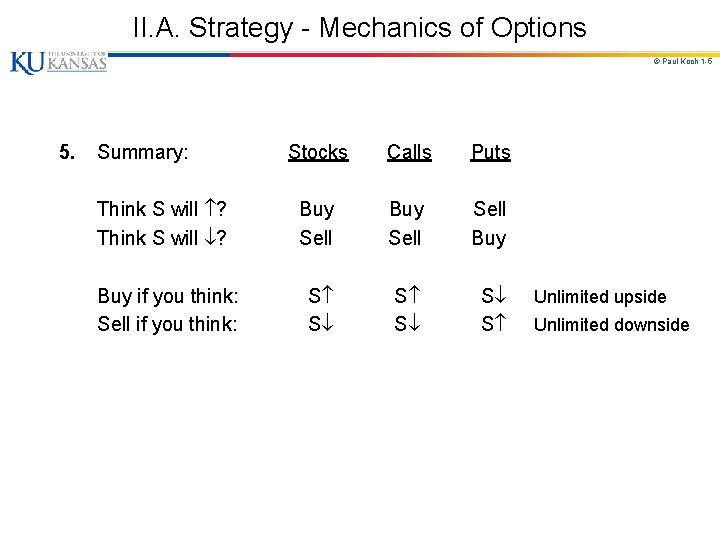Select the underlined 'Puts' column heading

490,152
